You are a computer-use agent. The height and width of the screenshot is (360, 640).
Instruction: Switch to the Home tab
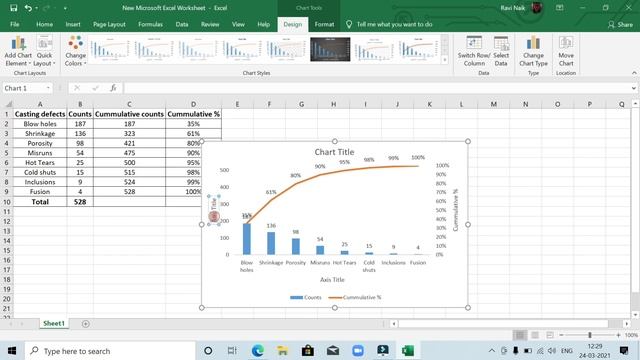point(44,24)
